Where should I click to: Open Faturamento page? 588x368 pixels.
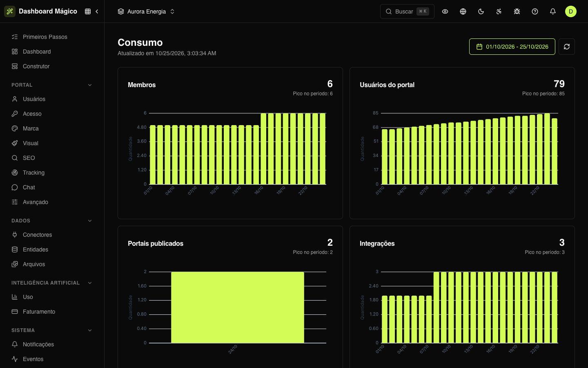coord(52,312)
